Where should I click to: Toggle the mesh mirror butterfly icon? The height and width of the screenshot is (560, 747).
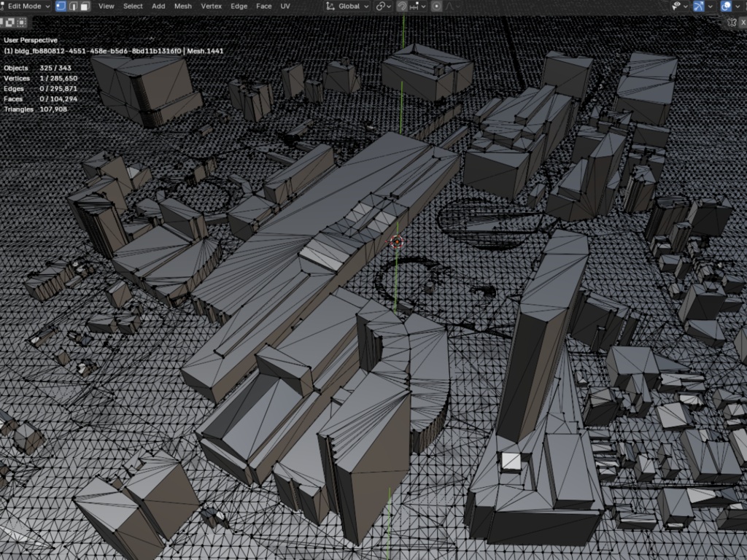tap(732, 23)
